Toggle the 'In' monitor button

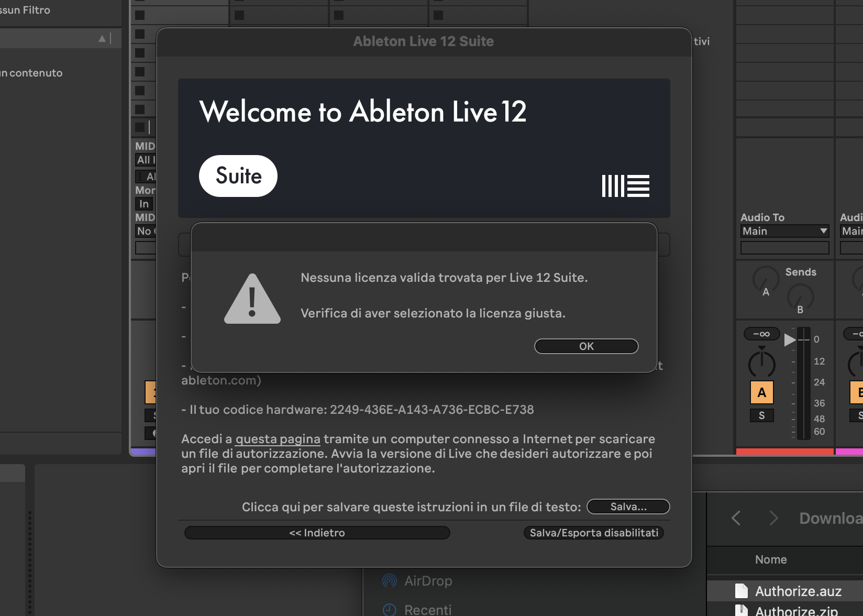[x=144, y=204]
